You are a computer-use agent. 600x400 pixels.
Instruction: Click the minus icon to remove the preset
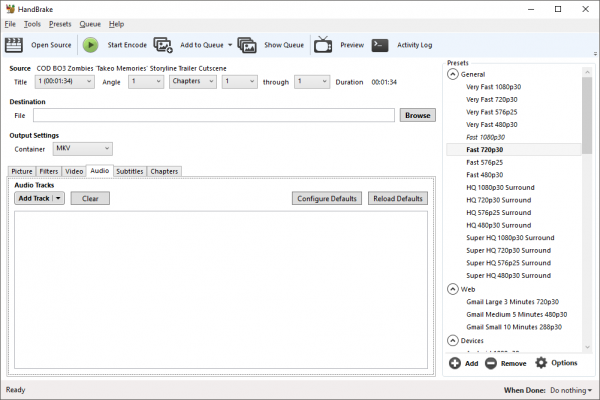[491, 363]
